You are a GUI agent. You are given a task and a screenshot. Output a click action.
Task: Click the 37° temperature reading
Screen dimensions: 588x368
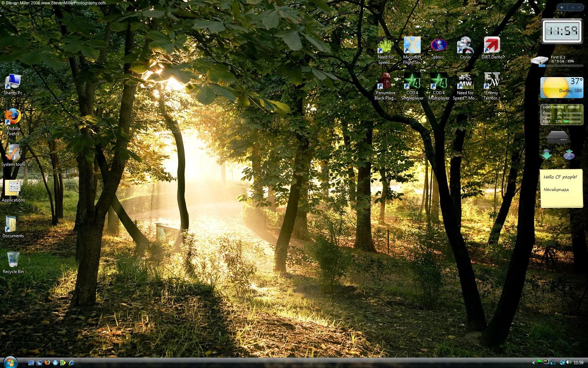pos(576,82)
